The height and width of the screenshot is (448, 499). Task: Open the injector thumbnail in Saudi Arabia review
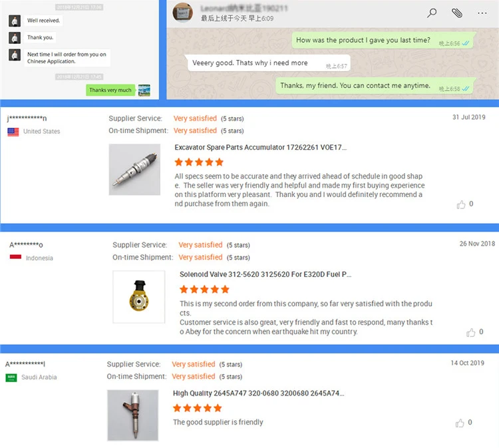pos(132,415)
